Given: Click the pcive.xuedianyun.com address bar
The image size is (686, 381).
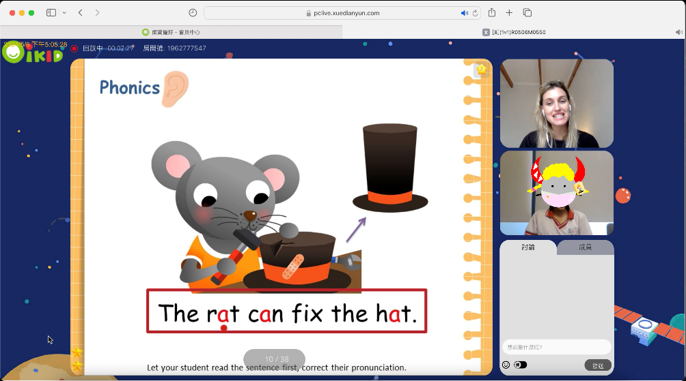Looking at the screenshot, I should (x=342, y=13).
